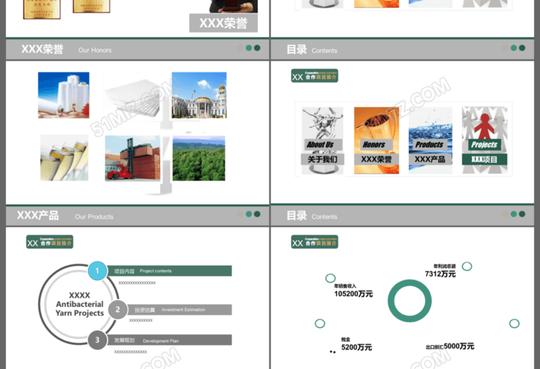Click the XX logo badge on Our Products slide
Screen dimensions: 540x369
coord(50,242)
